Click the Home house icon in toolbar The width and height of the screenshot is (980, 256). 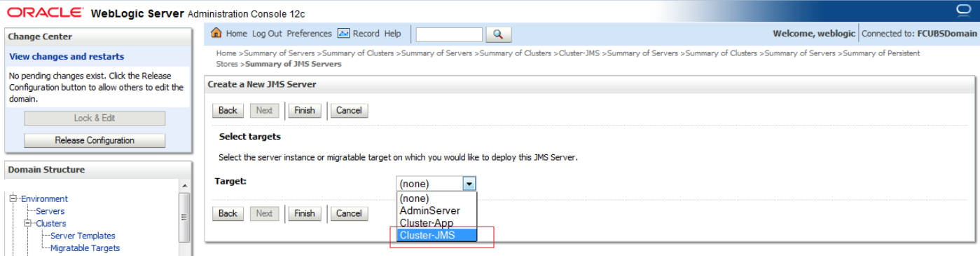pyautogui.click(x=216, y=33)
